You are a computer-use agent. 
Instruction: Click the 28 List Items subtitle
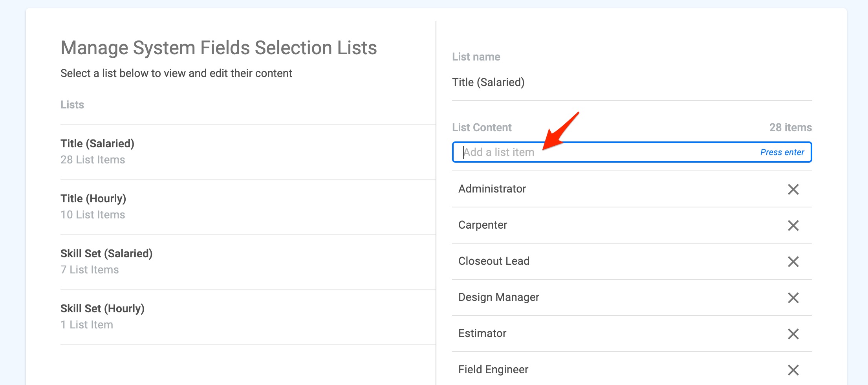(93, 160)
